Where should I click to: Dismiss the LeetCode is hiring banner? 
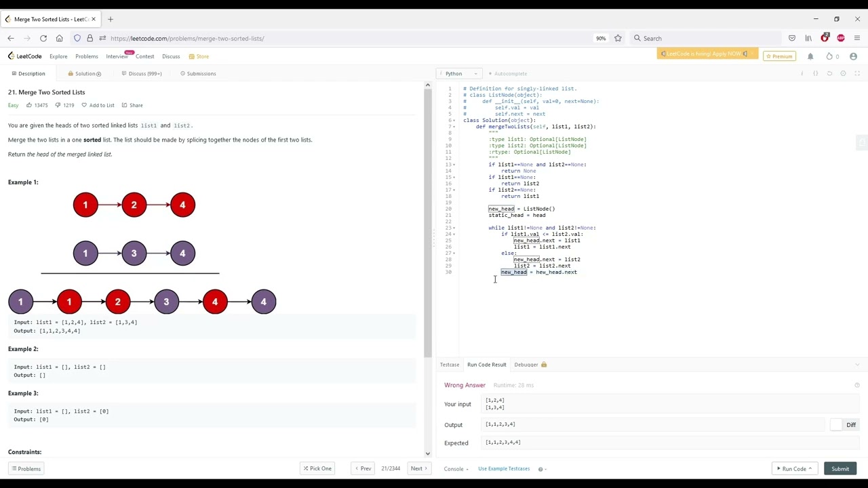(x=751, y=54)
